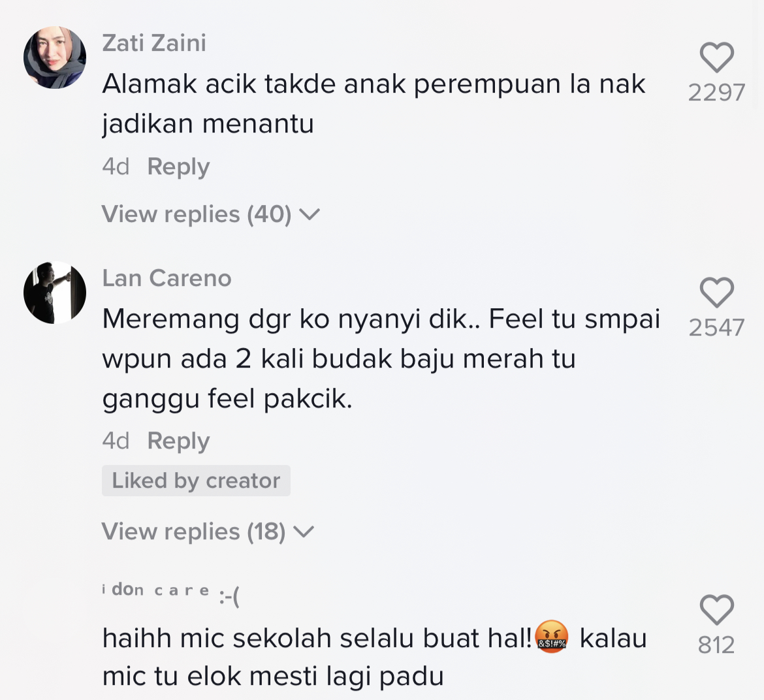Click the 2297 like count
The image size is (764, 700).
pyautogui.click(x=716, y=93)
